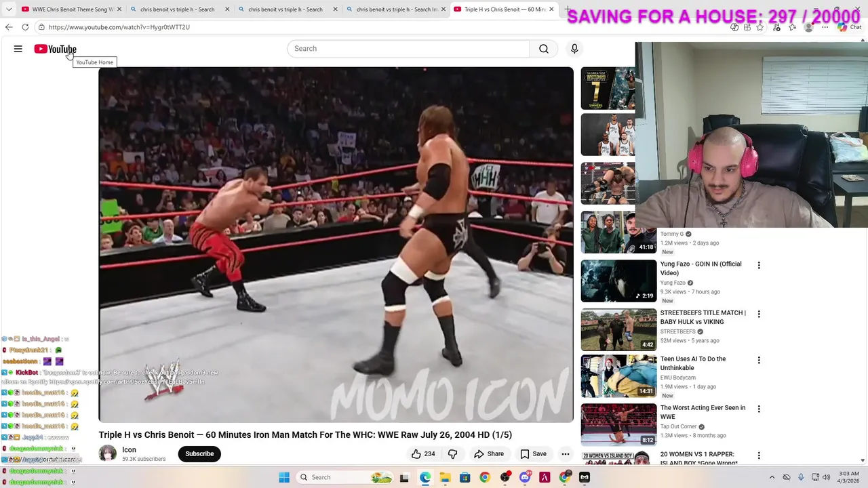View site information lock icon

coord(41,27)
